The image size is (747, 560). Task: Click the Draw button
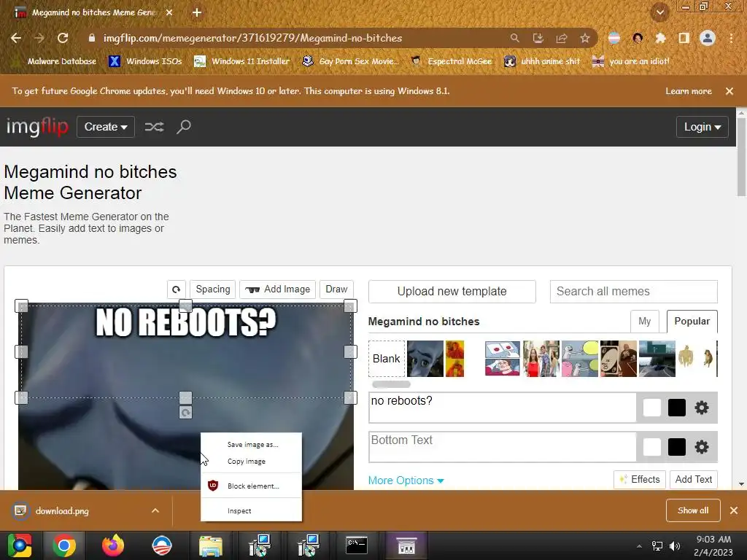(x=336, y=289)
